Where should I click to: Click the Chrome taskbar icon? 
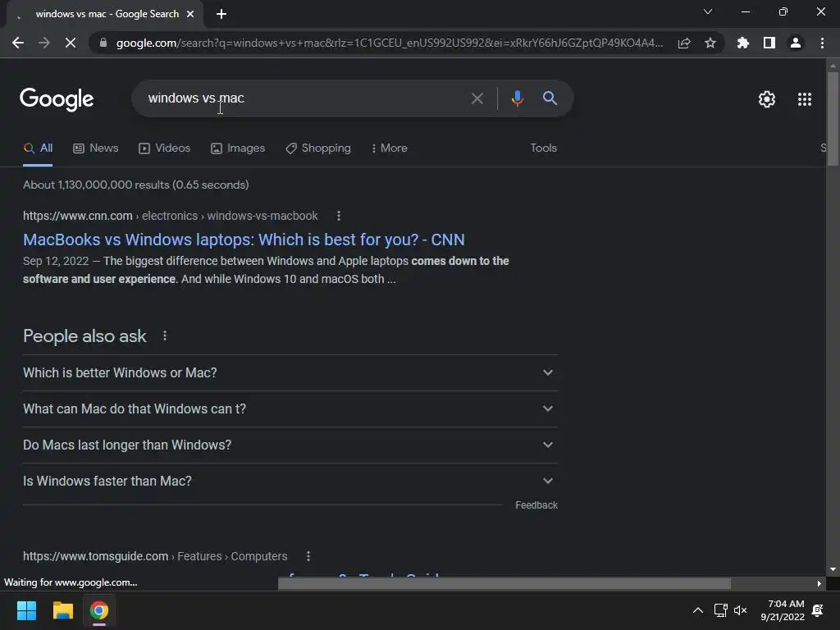coord(99,610)
